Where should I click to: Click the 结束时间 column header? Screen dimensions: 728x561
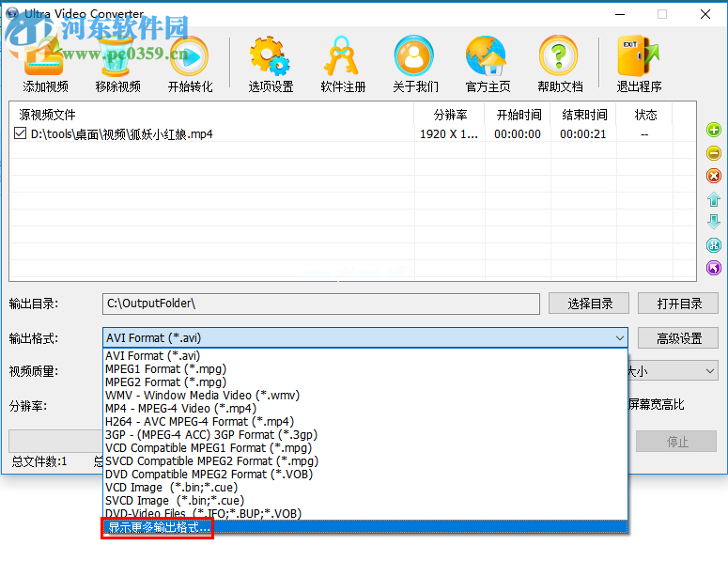583,115
